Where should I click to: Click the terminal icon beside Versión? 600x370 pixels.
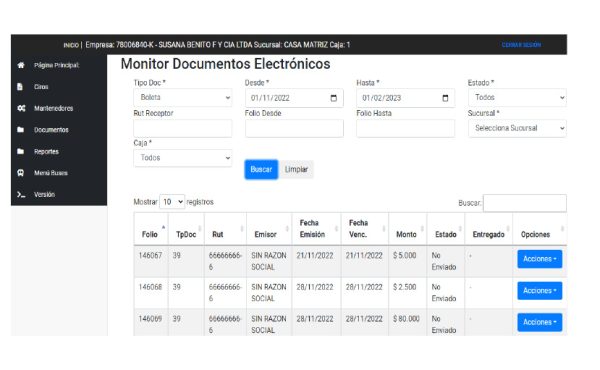(21, 195)
